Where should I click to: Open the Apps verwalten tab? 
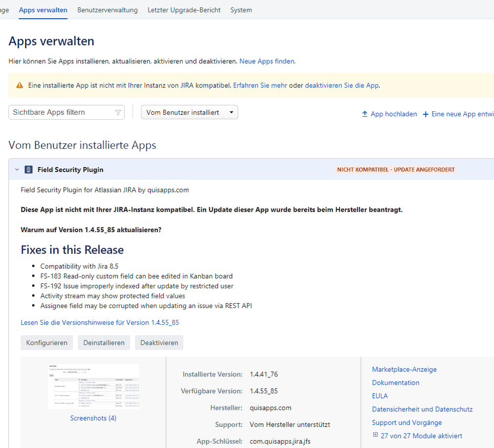point(43,10)
